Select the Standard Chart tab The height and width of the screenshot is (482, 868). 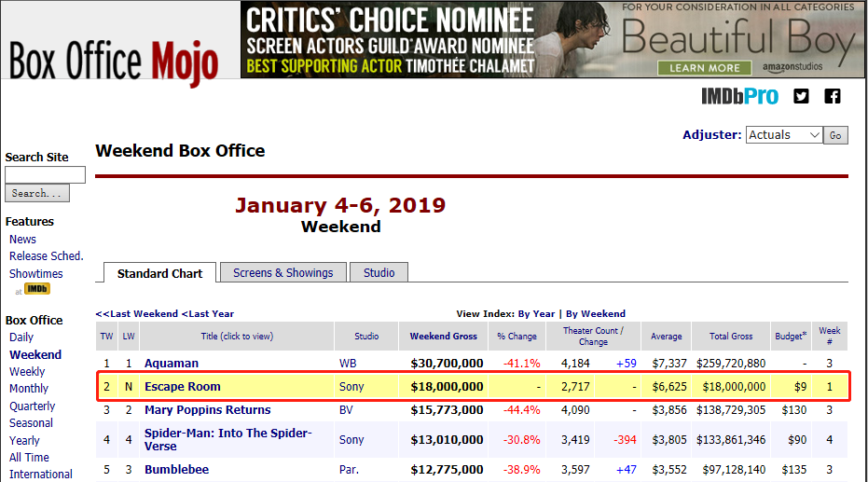tap(159, 273)
